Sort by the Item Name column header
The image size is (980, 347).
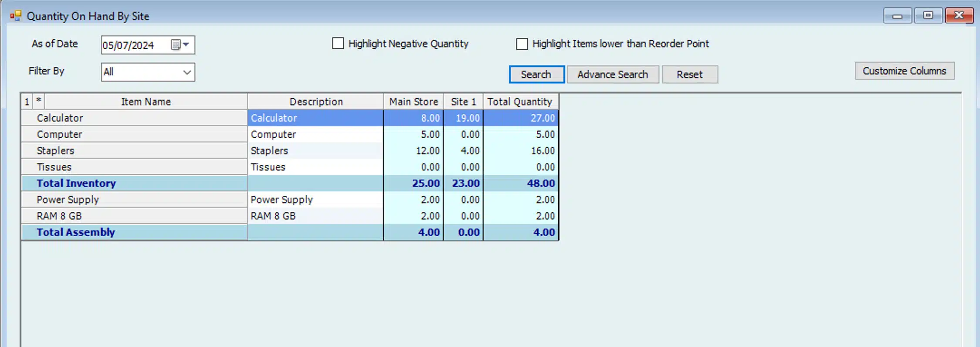(x=146, y=102)
